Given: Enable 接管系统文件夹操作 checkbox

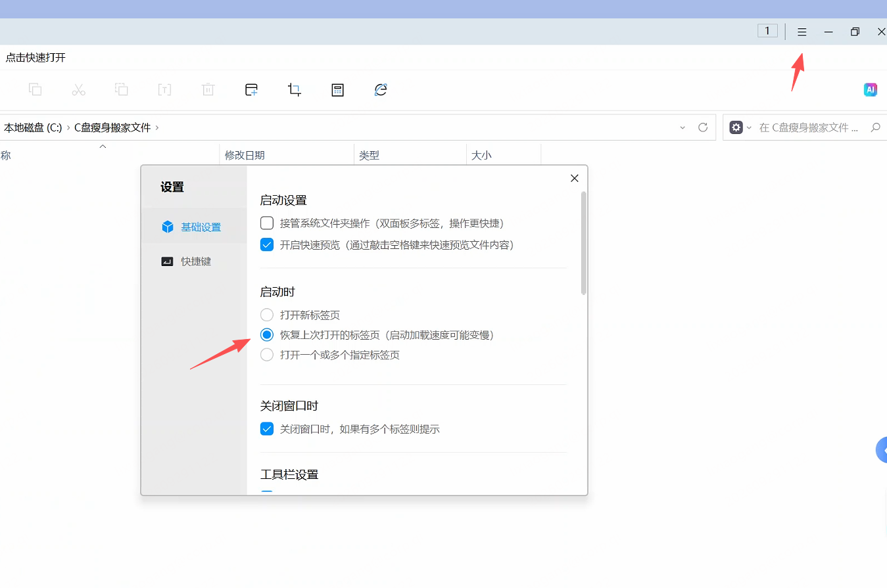Looking at the screenshot, I should tap(267, 223).
